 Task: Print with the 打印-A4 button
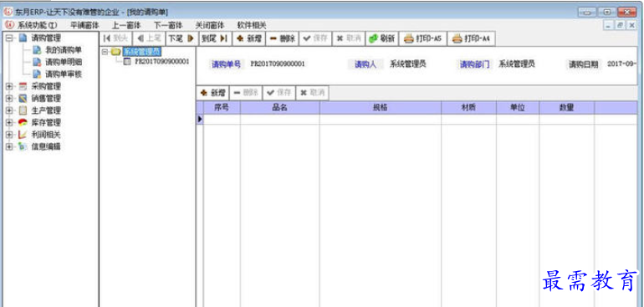pos(471,38)
